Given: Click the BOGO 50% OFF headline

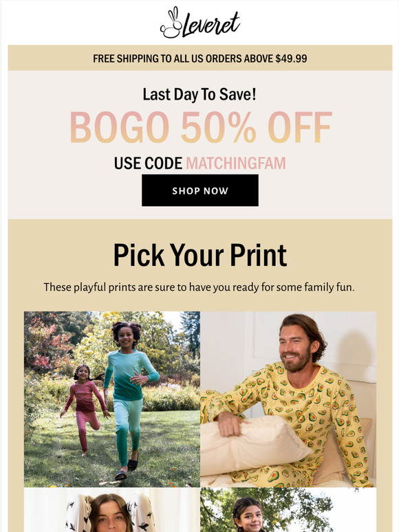Looking at the screenshot, I should 200,128.
